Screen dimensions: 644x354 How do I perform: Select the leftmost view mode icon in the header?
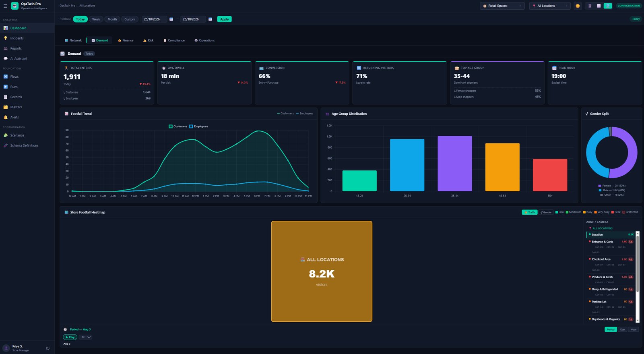click(590, 6)
